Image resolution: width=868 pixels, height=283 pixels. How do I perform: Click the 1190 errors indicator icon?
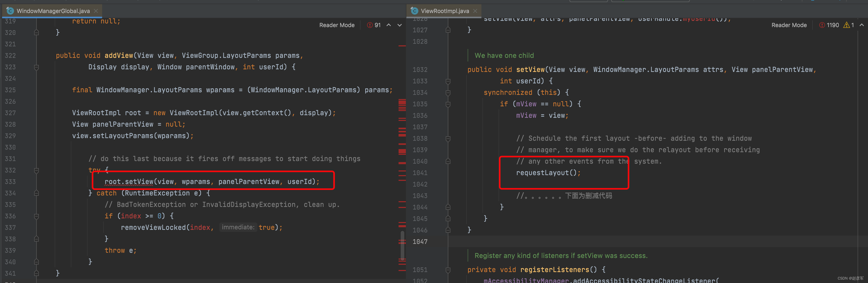coord(822,25)
